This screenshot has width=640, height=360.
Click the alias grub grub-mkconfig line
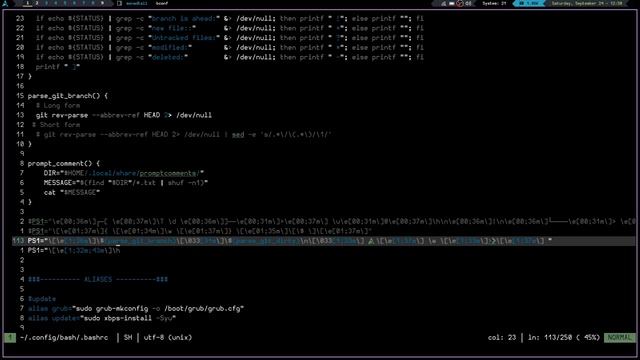point(136,309)
